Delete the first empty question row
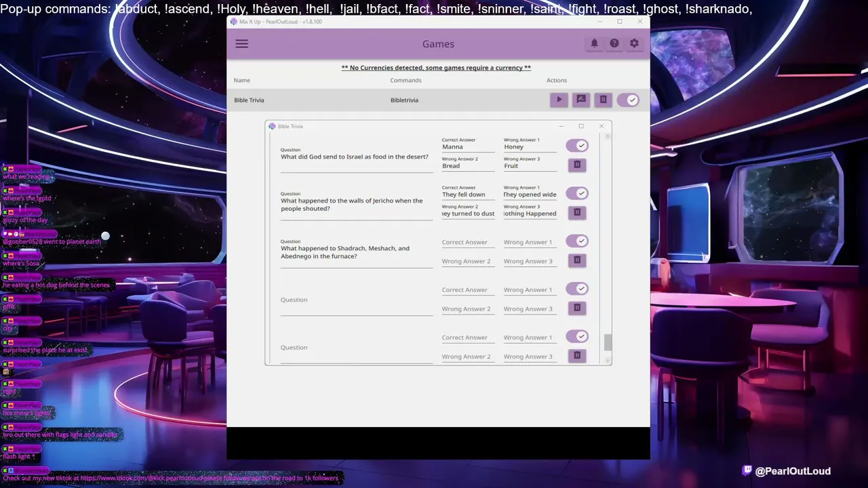Viewport: 868px width, 488px height. click(x=577, y=308)
